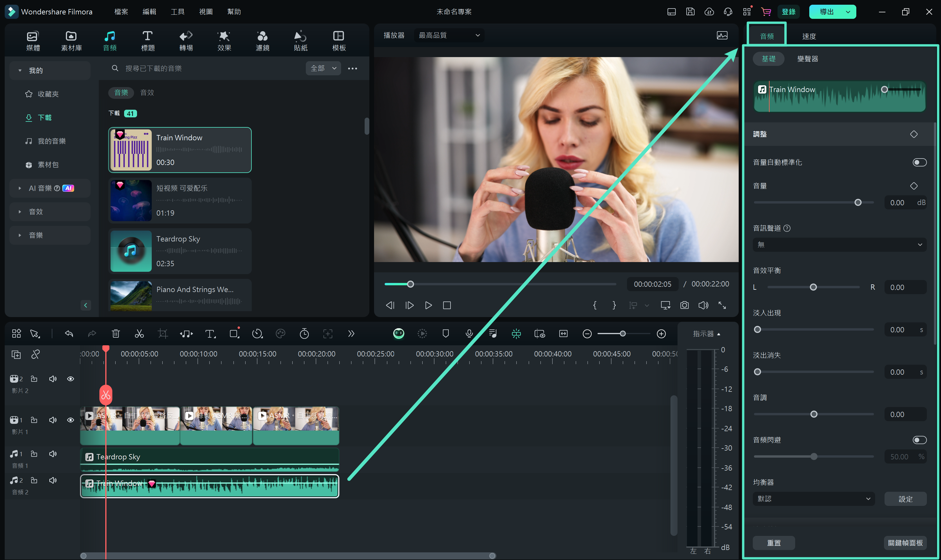Expand the 均衡器 preset dropdown

tap(813, 499)
